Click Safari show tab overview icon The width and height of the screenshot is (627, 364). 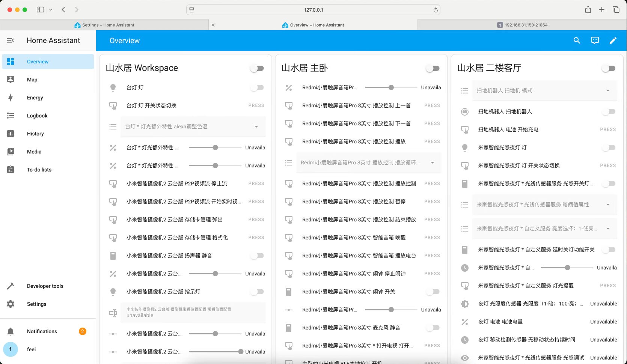coord(616,9)
